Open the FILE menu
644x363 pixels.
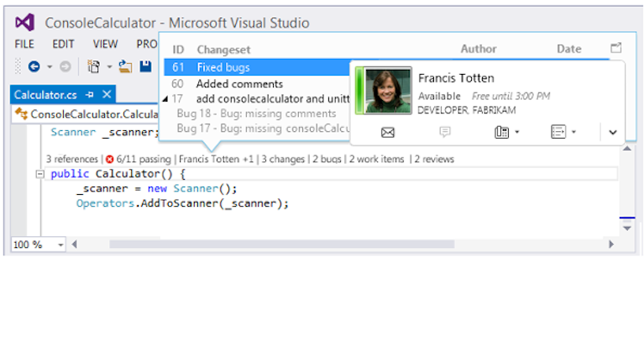coord(24,44)
